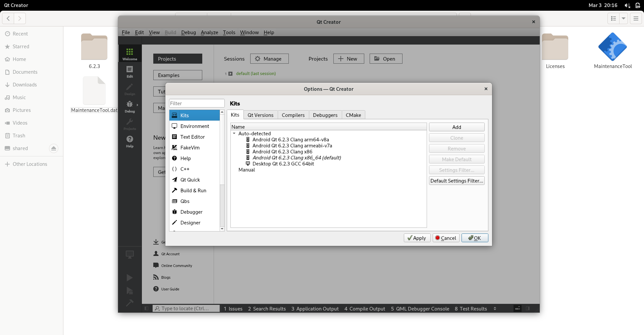Open Debug mode icon in Qt Creator sidebar

pyautogui.click(x=130, y=106)
